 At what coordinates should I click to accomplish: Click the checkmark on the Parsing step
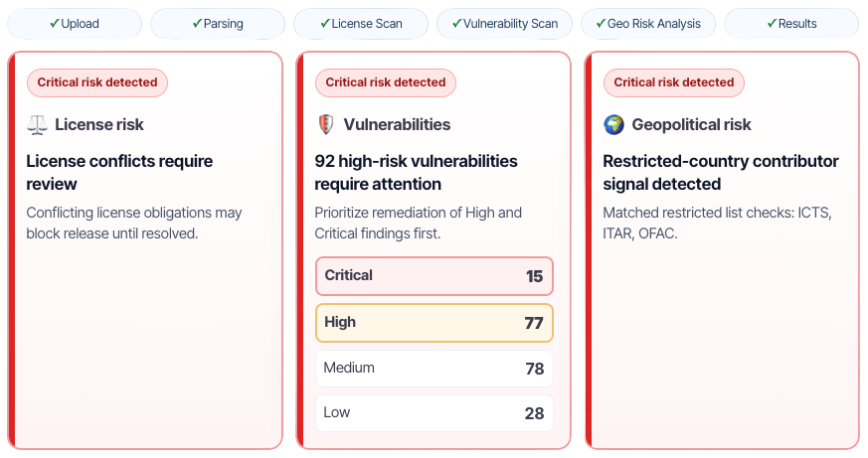198,24
